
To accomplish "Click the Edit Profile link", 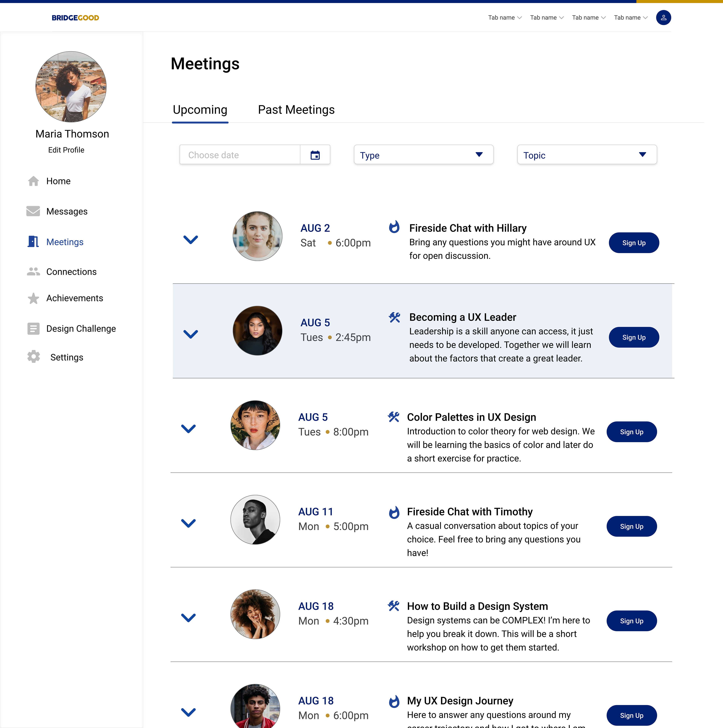I will pyautogui.click(x=66, y=150).
